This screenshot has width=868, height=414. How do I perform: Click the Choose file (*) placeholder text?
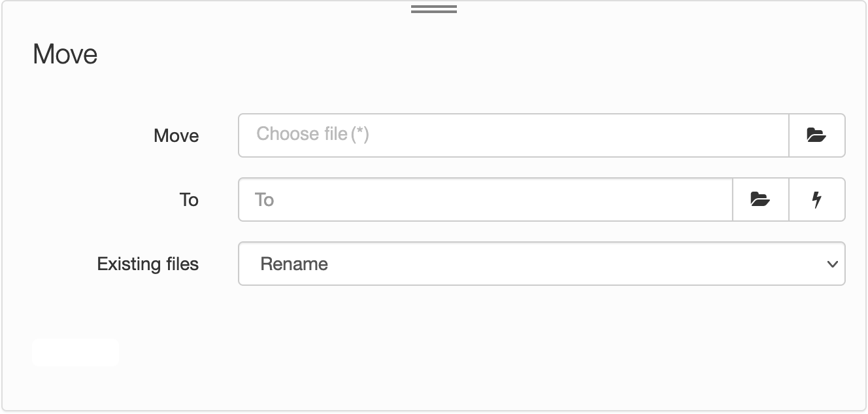[312, 134]
